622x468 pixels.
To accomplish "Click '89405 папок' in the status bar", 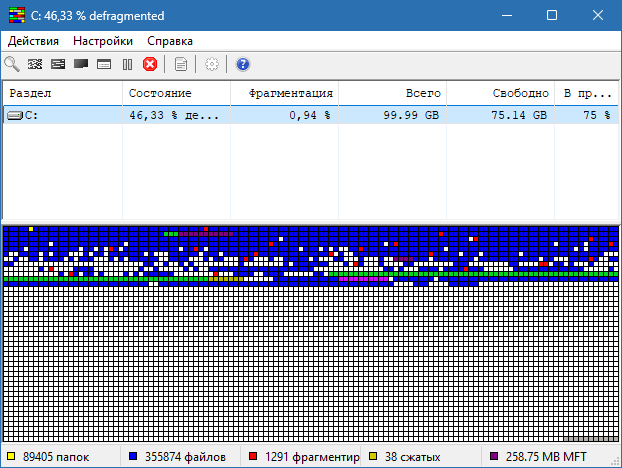I will [56, 457].
